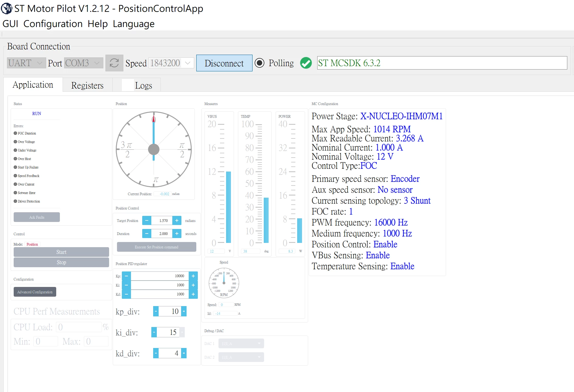Click the Over Current error indicator
The image size is (574, 392).
15,184
